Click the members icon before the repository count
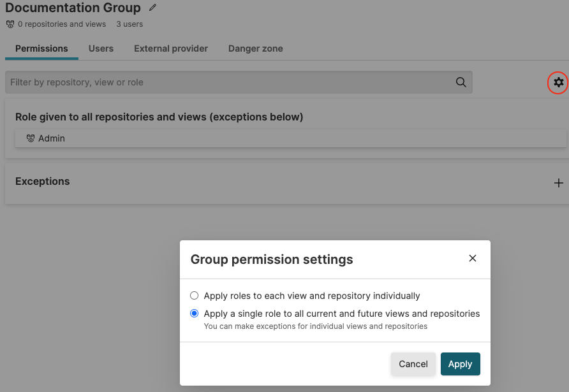The width and height of the screenshot is (569, 392). (9, 24)
